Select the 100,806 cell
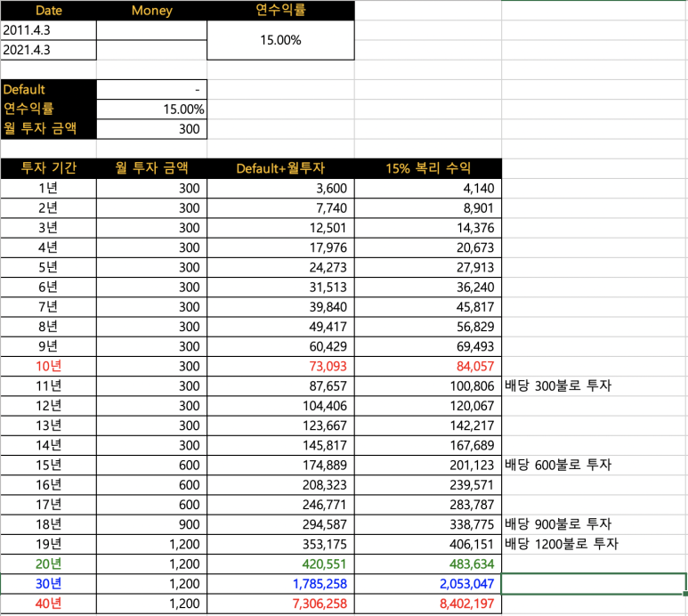 [x=428, y=385]
